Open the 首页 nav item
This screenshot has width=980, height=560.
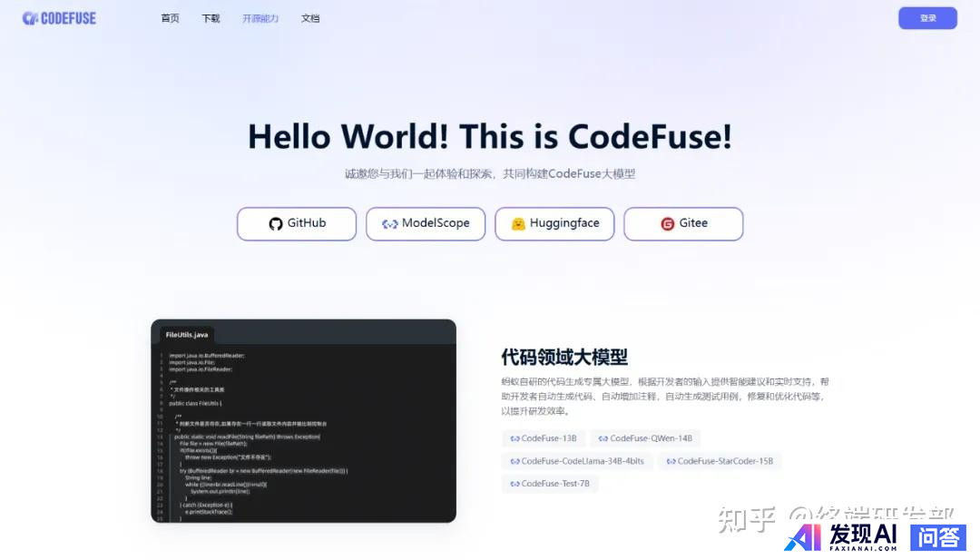point(170,18)
